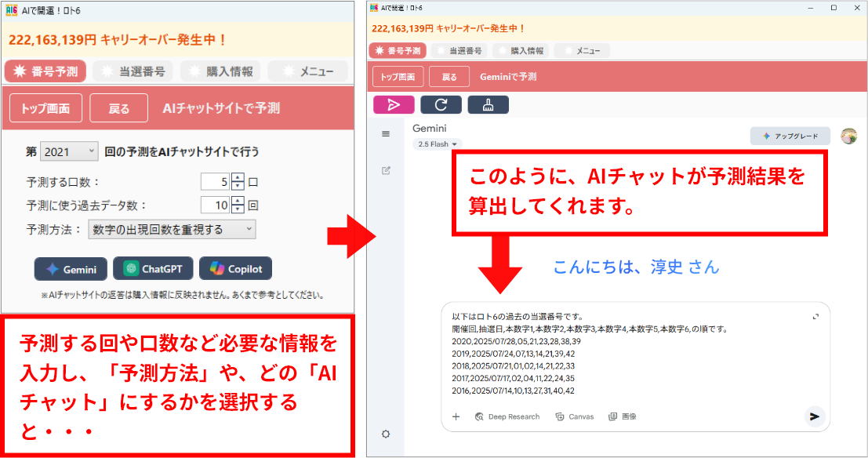Viewport: 868px width, 458px height.
Task: Click the broom clear toolbar button
Action: [488, 104]
